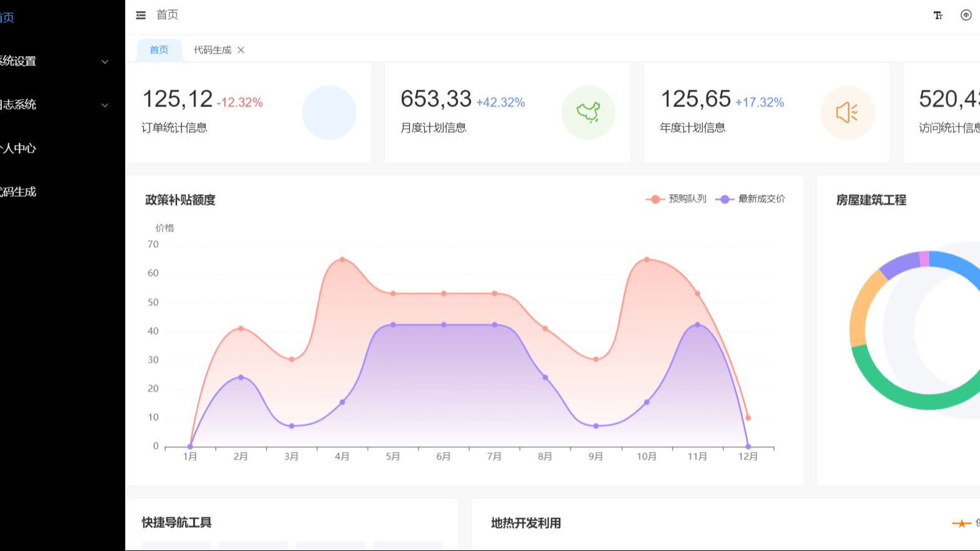This screenshot has width=980, height=551.
Task: Close the 代码生成 tab
Action: 241,50
